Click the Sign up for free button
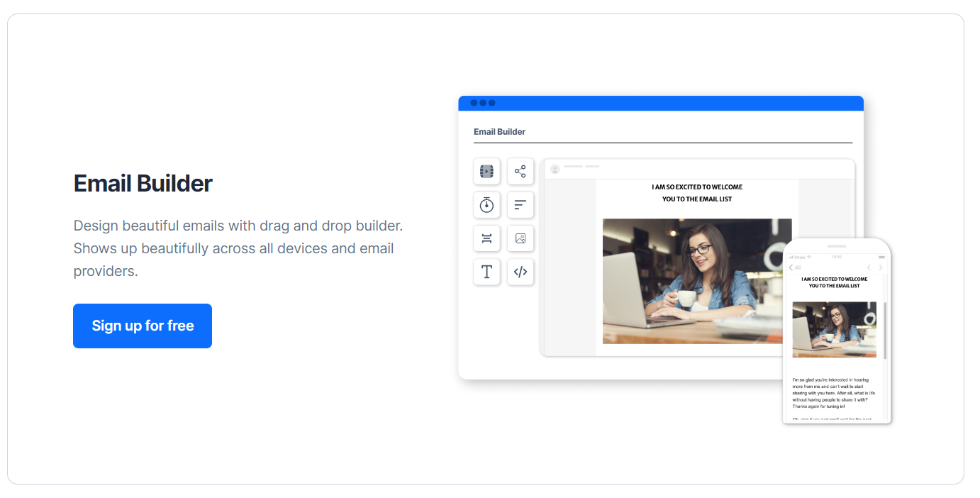 pos(142,326)
